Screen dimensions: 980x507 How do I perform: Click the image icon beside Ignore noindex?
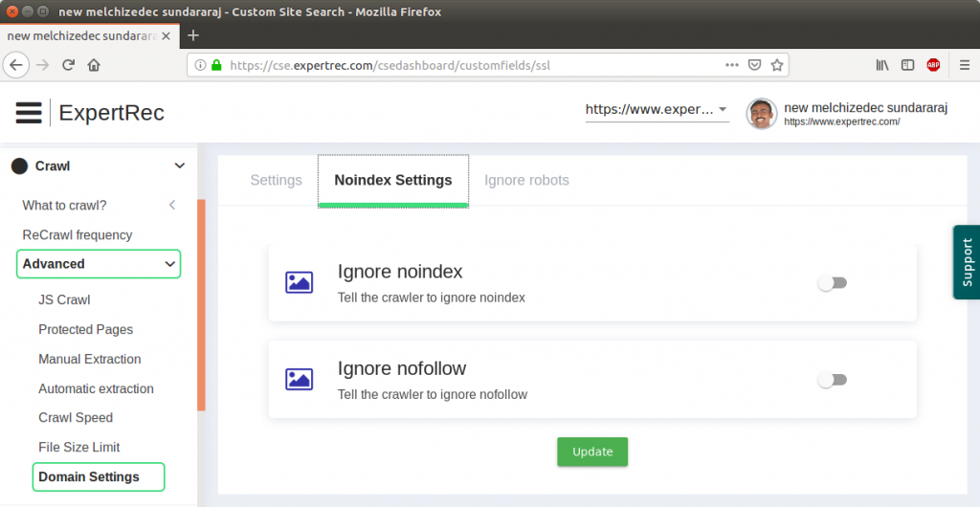tap(299, 282)
